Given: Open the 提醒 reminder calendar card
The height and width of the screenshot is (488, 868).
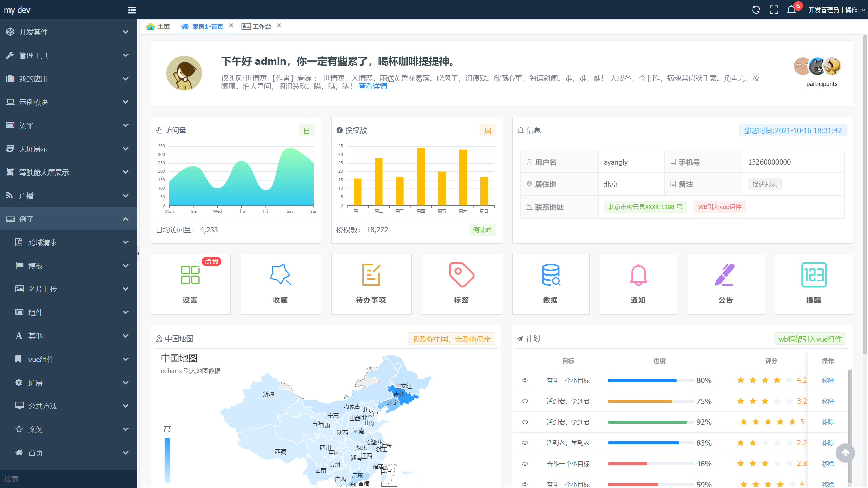Looking at the screenshot, I should coord(814,284).
